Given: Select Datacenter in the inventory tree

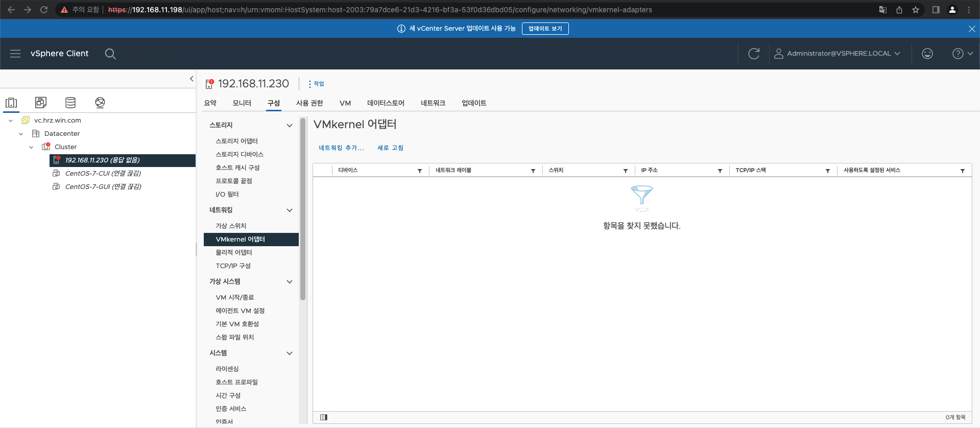Looking at the screenshot, I should tap(62, 134).
